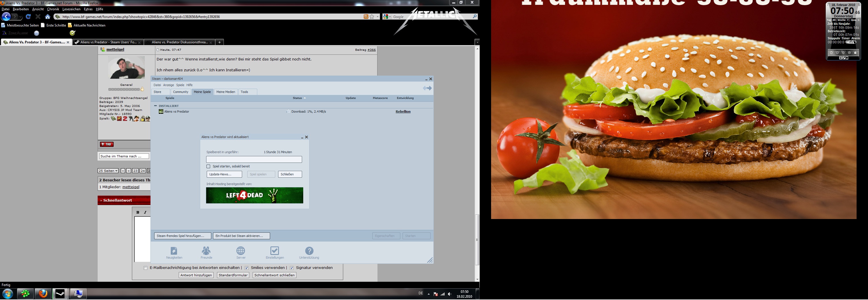Click the ZoneAlarm toolbar logo
This screenshot has height=300, width=868.
(15, 33)
